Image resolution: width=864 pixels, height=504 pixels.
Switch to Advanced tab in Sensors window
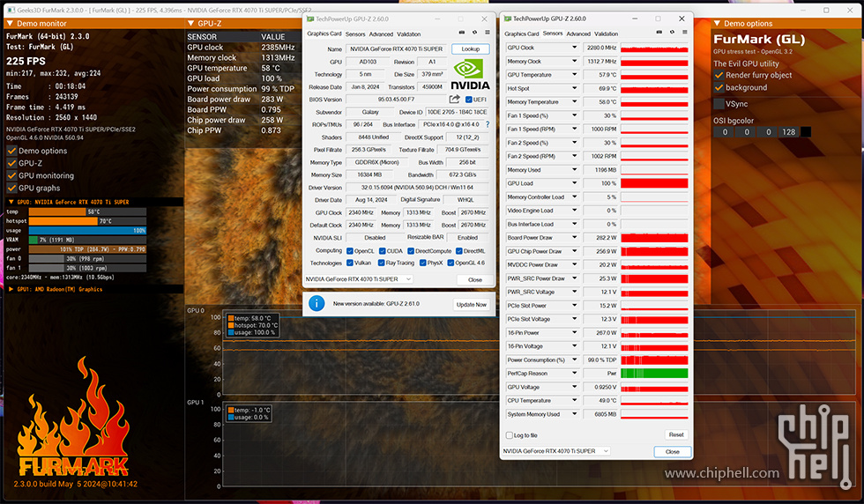(x=578, y=34)
